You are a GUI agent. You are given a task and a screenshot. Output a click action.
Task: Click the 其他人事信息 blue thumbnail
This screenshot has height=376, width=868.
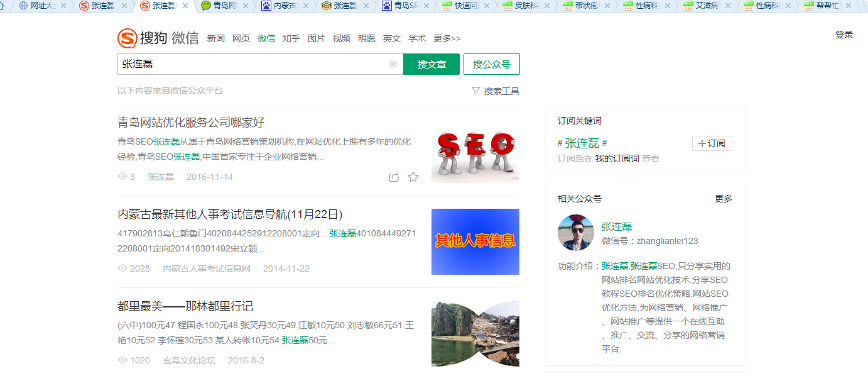(x=475, y=241)
